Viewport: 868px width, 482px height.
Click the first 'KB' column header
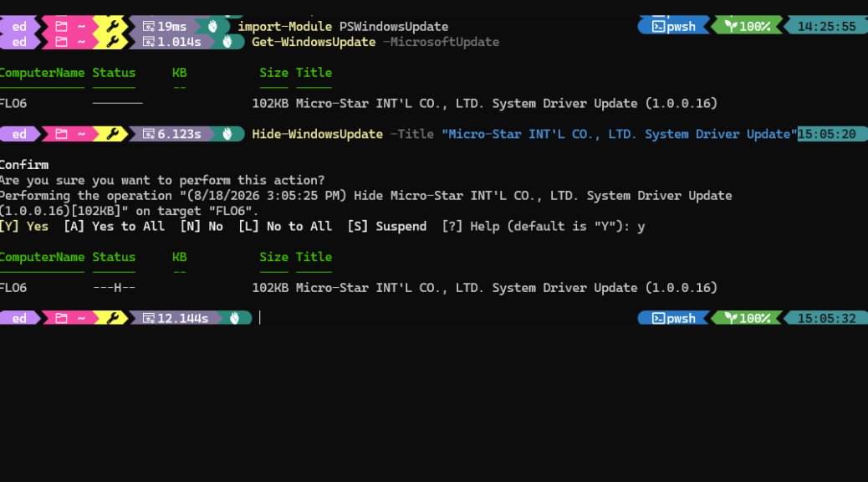tap(179, 73)
